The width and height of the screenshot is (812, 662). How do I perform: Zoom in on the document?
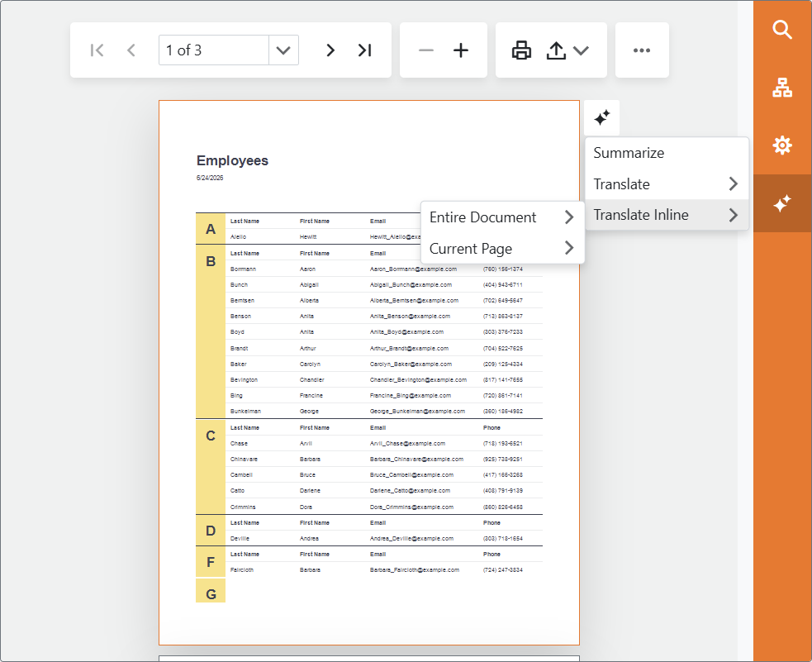point(461,50)
